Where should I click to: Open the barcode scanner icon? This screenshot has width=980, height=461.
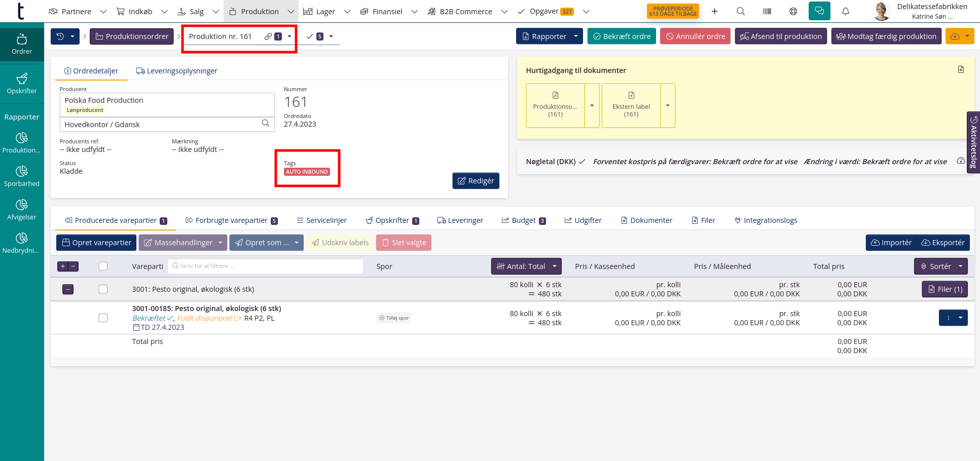(767, 11)
